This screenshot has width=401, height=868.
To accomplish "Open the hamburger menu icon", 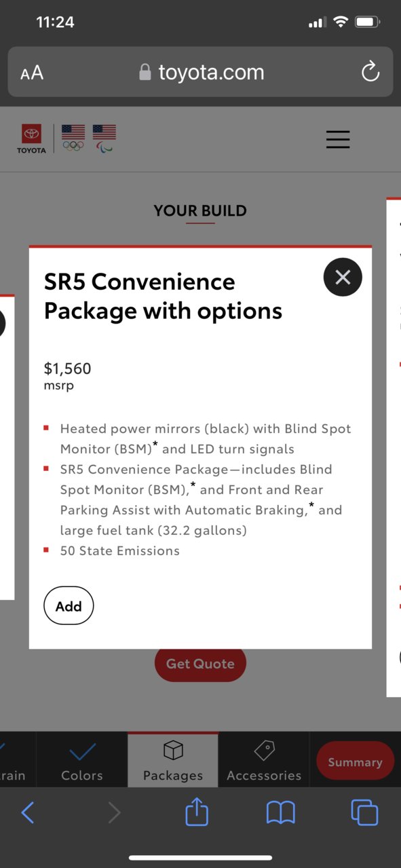I will point(338,139).
